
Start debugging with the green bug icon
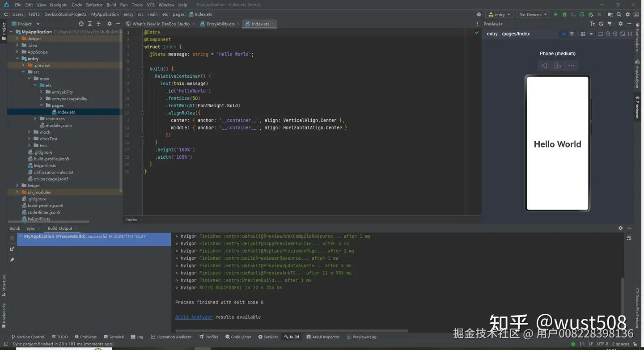coord(564,14)
